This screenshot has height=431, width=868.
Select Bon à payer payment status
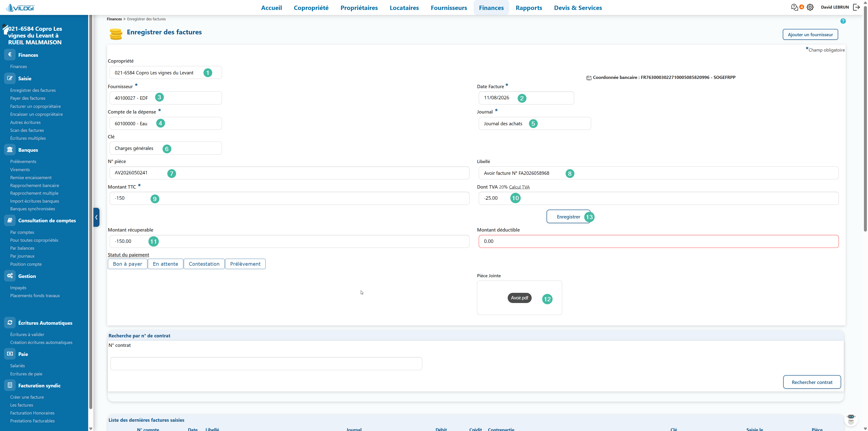pyautogui.click(x=127, y=264)
